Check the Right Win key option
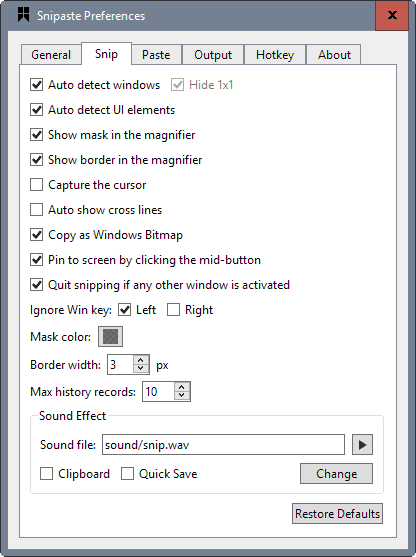Image resolution: width=416 pixels, height=557 pixels. (173, 310)
